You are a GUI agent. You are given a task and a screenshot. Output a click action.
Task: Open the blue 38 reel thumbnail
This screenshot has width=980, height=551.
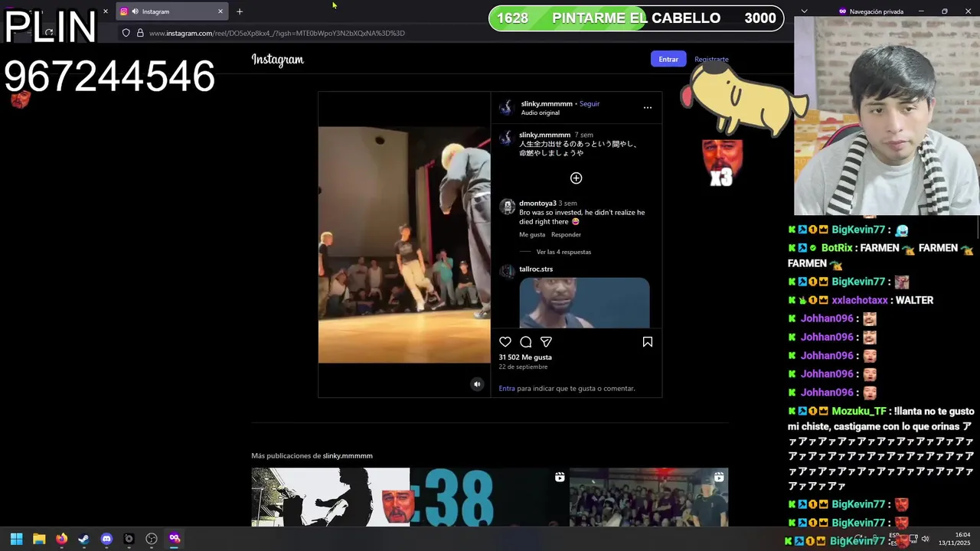pyautogui.click(x=489, y=497)
